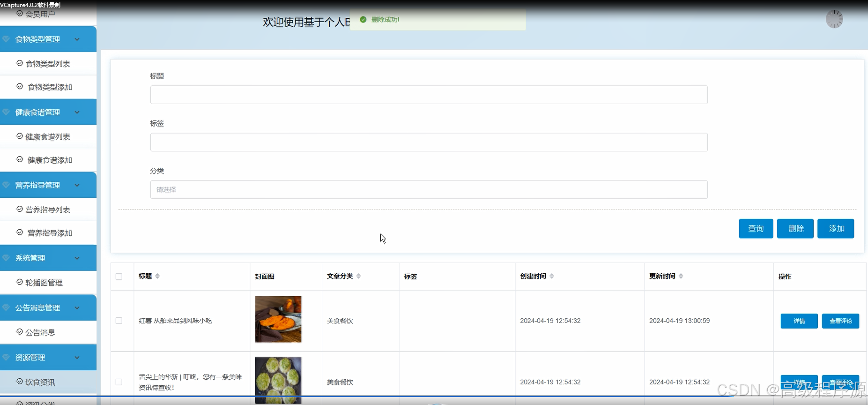
Task: Click the 删除 button
Action: [795, 228]
